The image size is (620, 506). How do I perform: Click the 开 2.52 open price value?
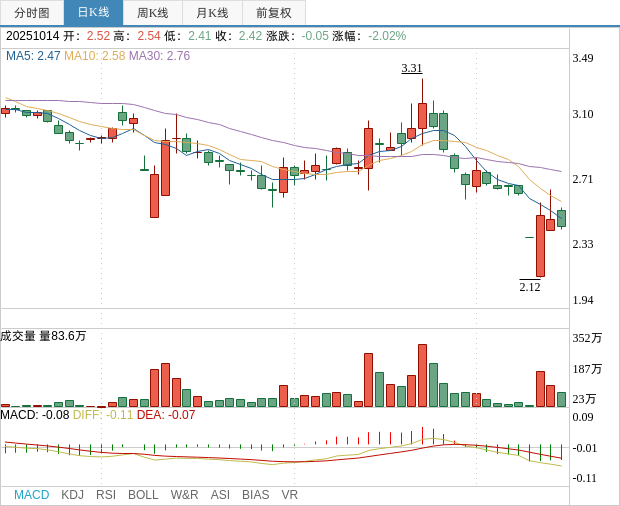(98, 36)
